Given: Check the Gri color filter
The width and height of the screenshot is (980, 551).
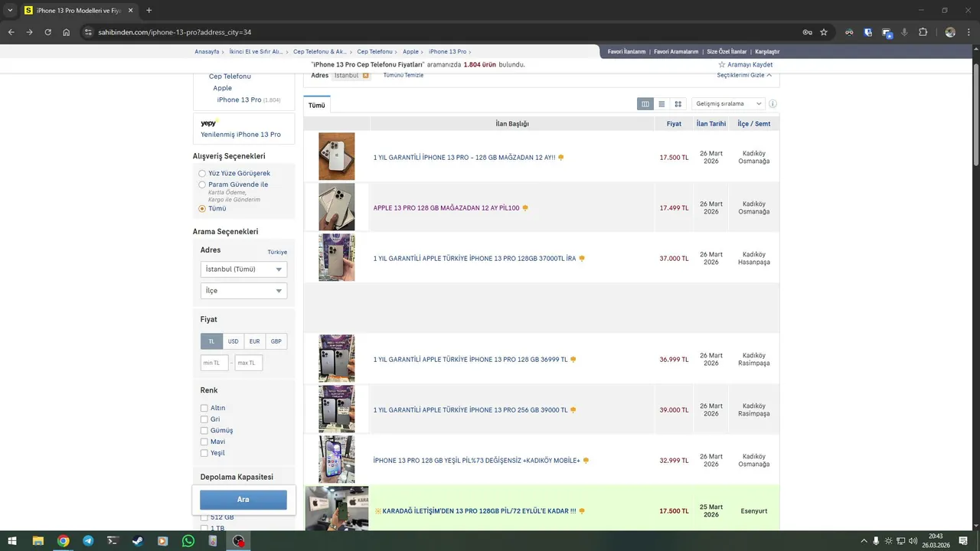Looking at the screenshot, I should [204, 419].
